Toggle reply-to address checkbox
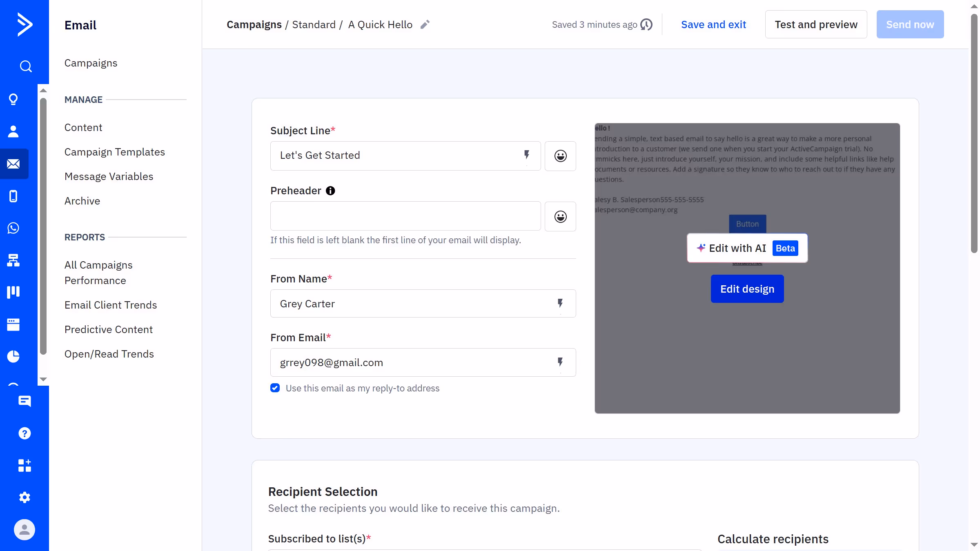980x551 pixels. point(275,388)
